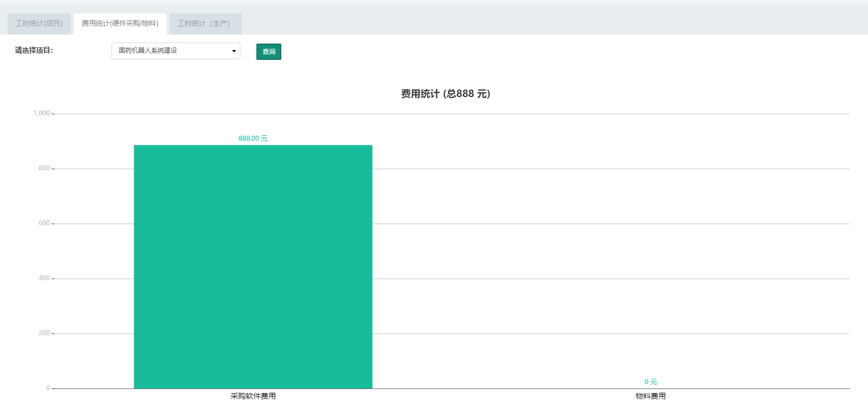The height and width of the screenshot is (403, 868).
Task: Click the 888.00 元 bar value label
Action: (253, 138)
